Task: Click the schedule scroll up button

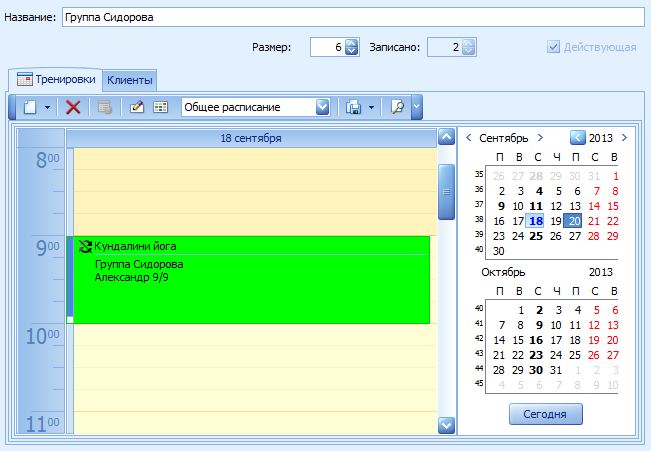Action: (x=446, y=137)
